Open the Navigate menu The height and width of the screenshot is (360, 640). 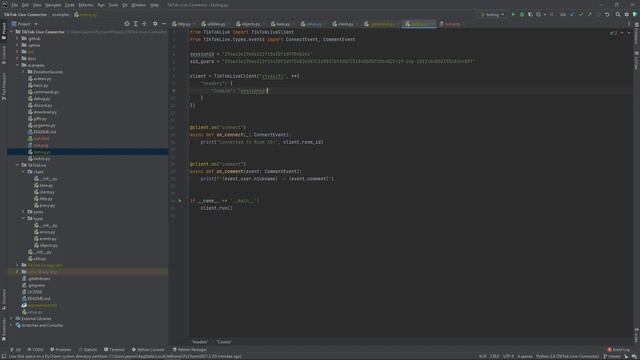click(53, 5)
